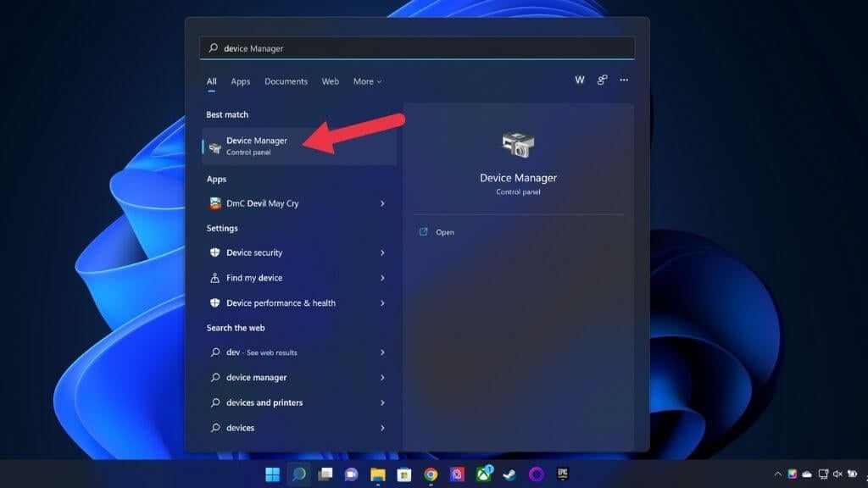Click the large Device Manager preview icon

pyautogui.click(x=518, y=145)
